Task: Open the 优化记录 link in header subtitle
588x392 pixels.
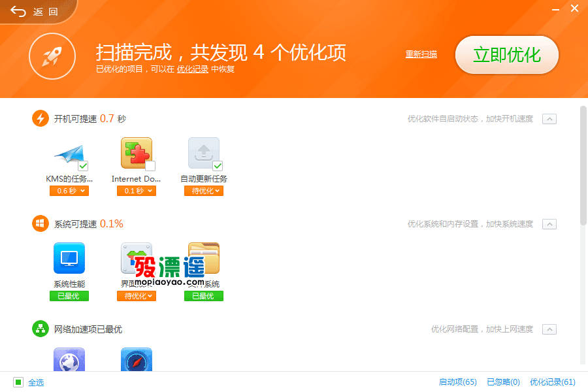Action: pos(192,69)
